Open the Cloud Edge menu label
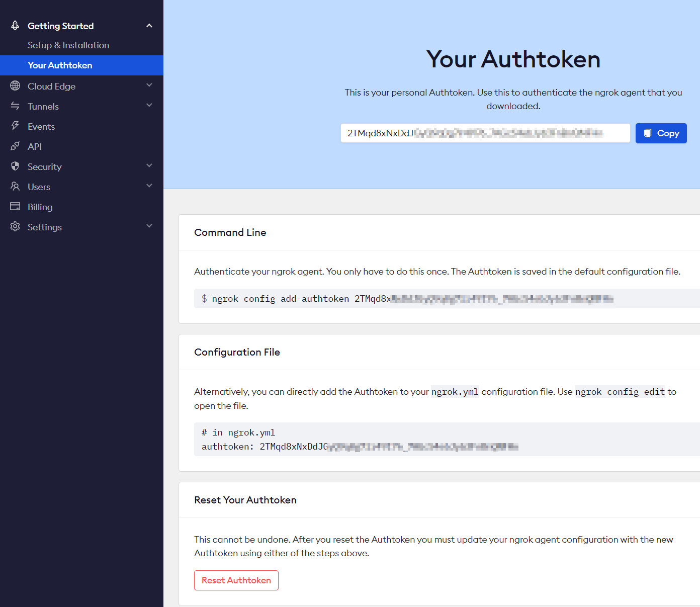Image resolution: width=700 pixels, height=607 pixels. (51, 86)
